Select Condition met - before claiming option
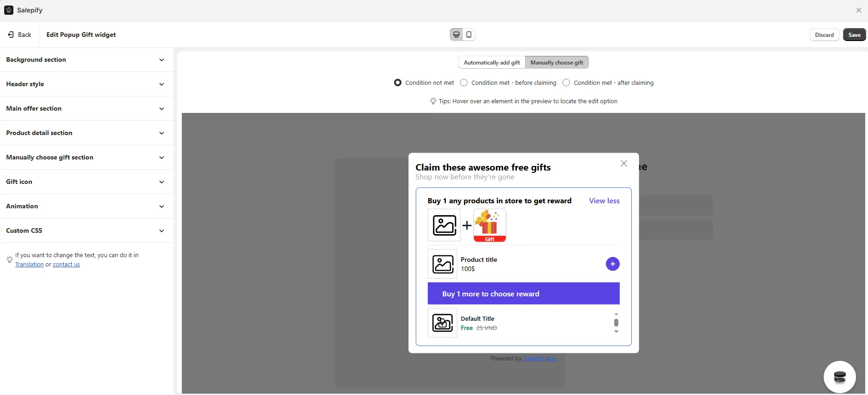The width and height of the screenshot is (868, 395). pos(464,83)
